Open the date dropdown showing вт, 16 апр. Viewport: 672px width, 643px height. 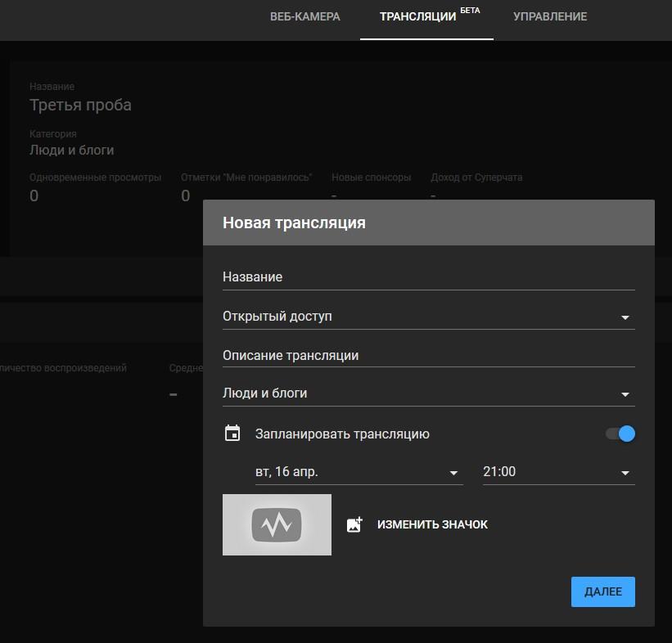tap(359, 472)
